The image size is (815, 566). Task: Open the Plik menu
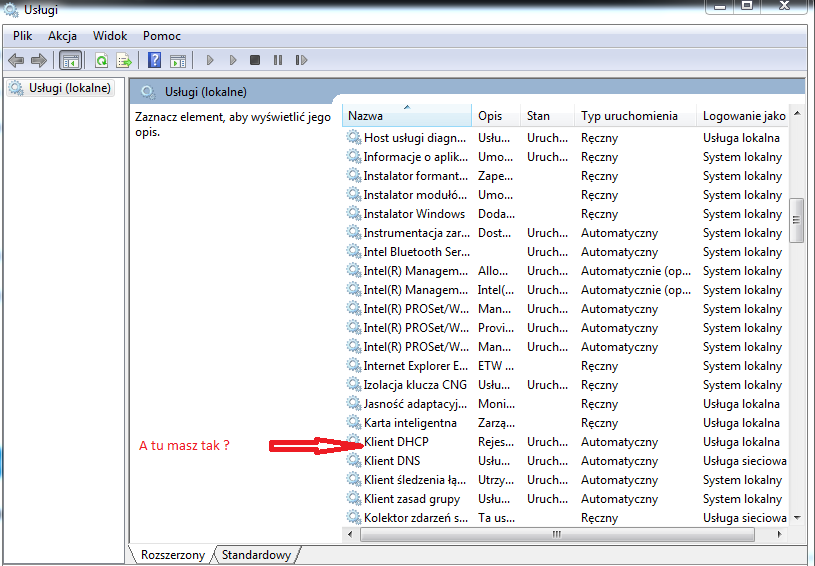[x=23, y=35]
